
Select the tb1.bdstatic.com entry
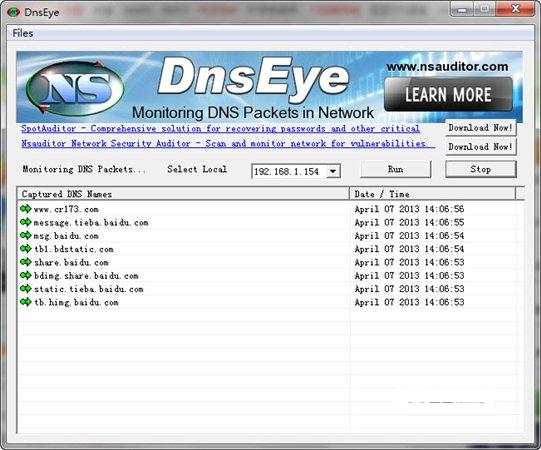(74, 249)
